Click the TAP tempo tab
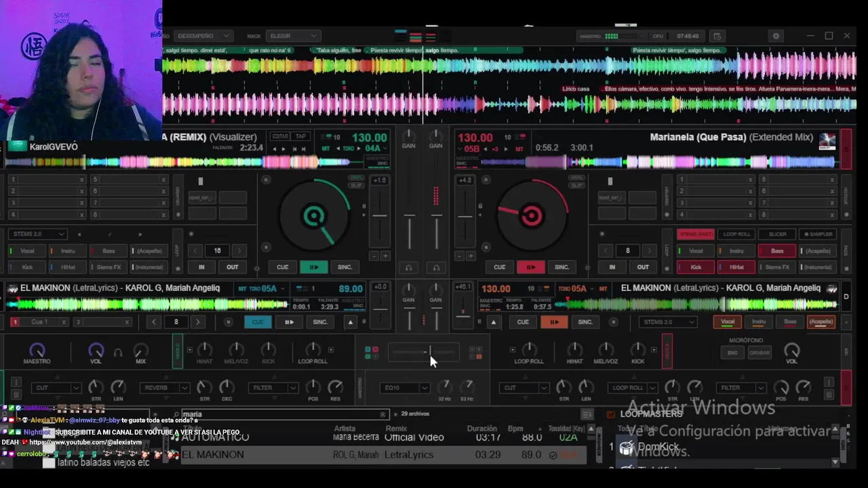 300,136
